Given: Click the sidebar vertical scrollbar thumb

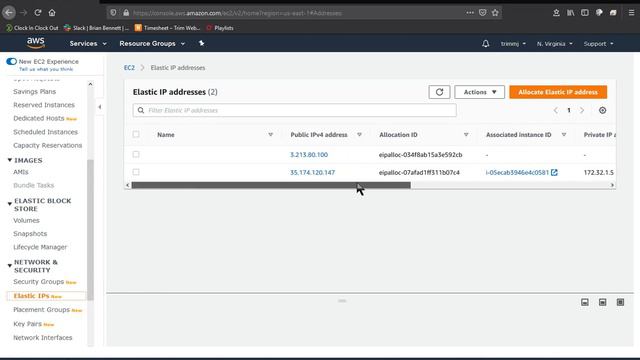Looking at the screenshot, I should pyautogui.click(x=90, y=230).
